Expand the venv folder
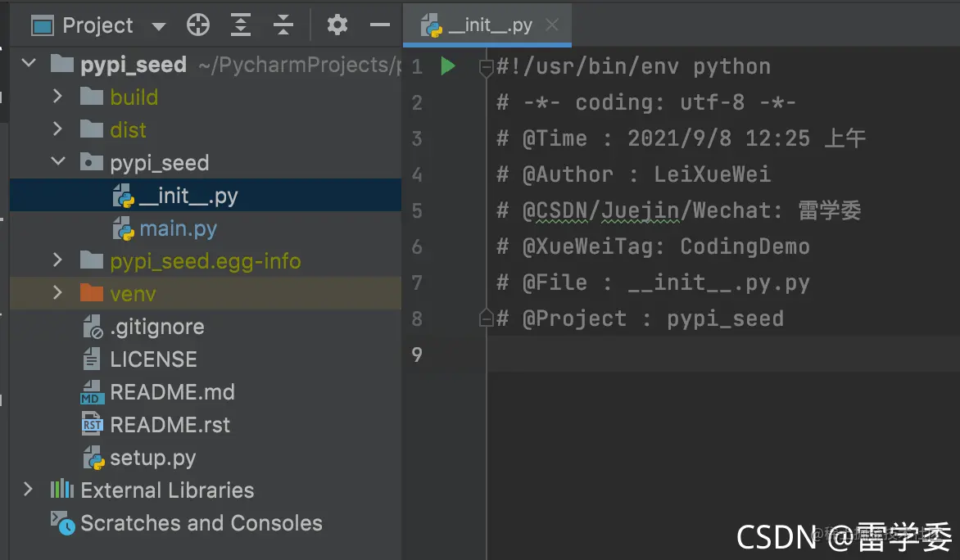The image size is (960, 560). (57, 292)
